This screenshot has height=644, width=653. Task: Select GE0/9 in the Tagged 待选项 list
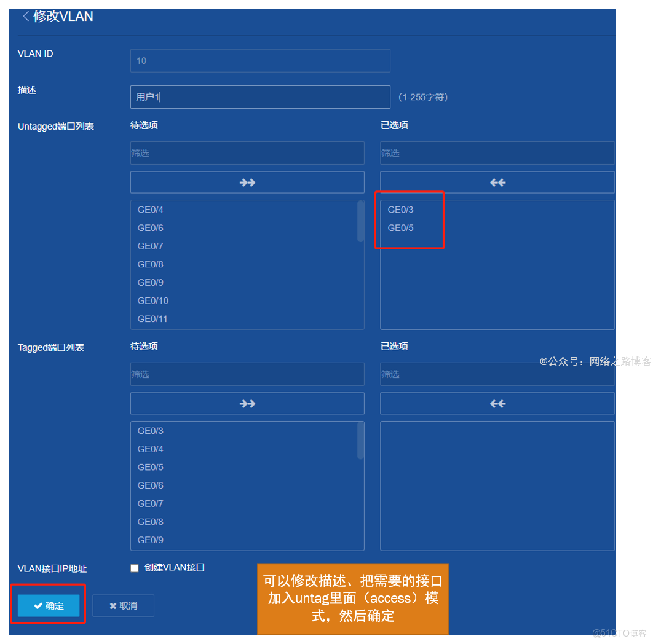(x=150, y=540)
